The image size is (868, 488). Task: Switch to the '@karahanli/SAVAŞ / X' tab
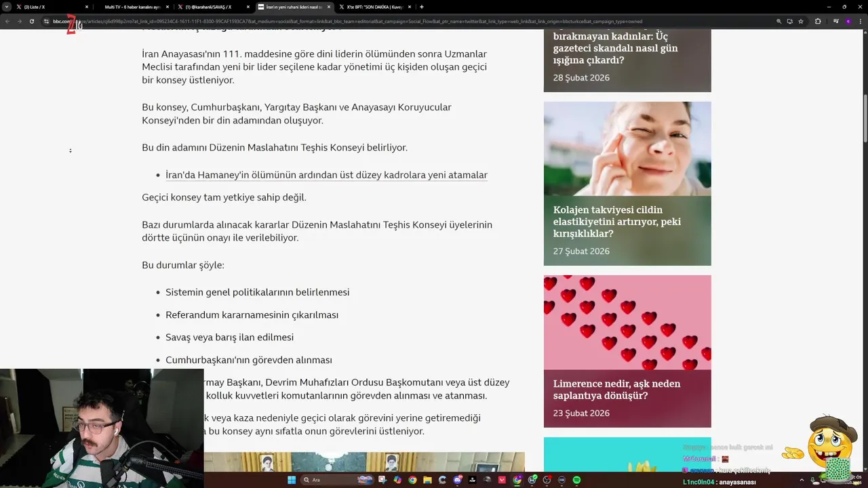coord(212,7)
